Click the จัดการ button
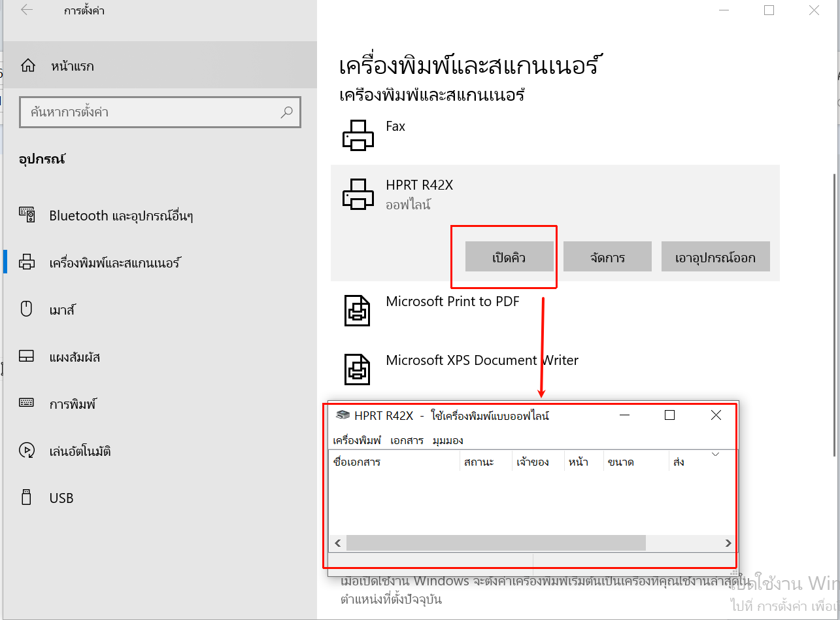The image size is (840, 620). [x=607, y=257]
